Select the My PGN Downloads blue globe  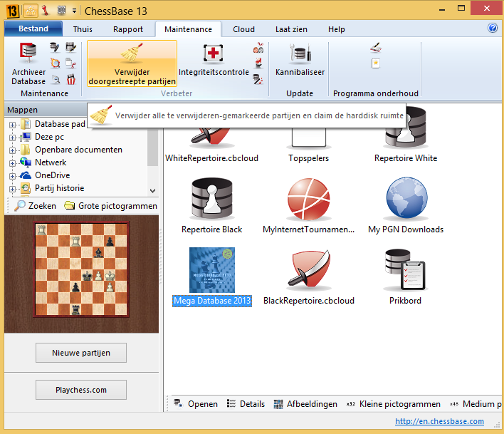pos(406,198)
